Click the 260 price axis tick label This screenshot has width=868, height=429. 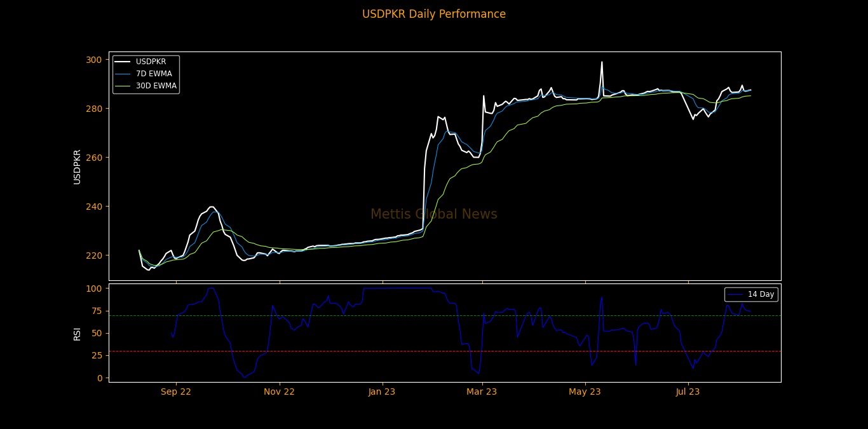click(95, 158)
